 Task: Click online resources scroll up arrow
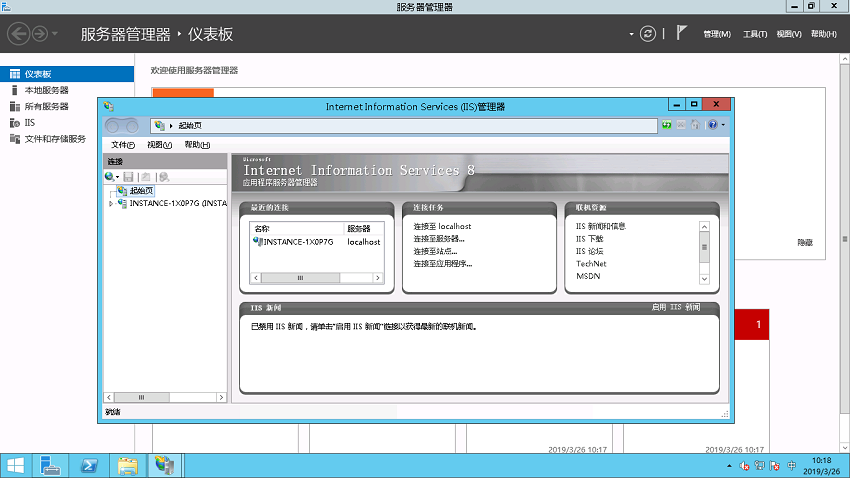[x=704, y=227]
